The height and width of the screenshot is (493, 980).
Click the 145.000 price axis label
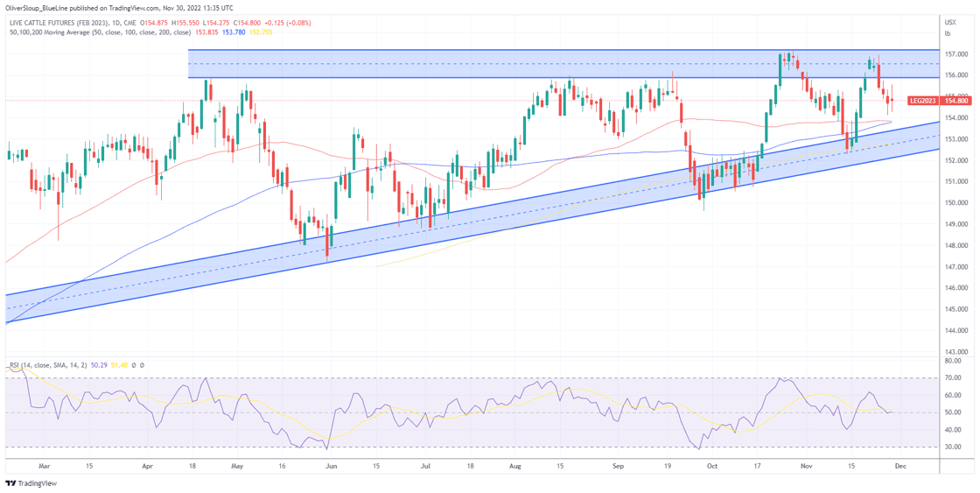957,309
